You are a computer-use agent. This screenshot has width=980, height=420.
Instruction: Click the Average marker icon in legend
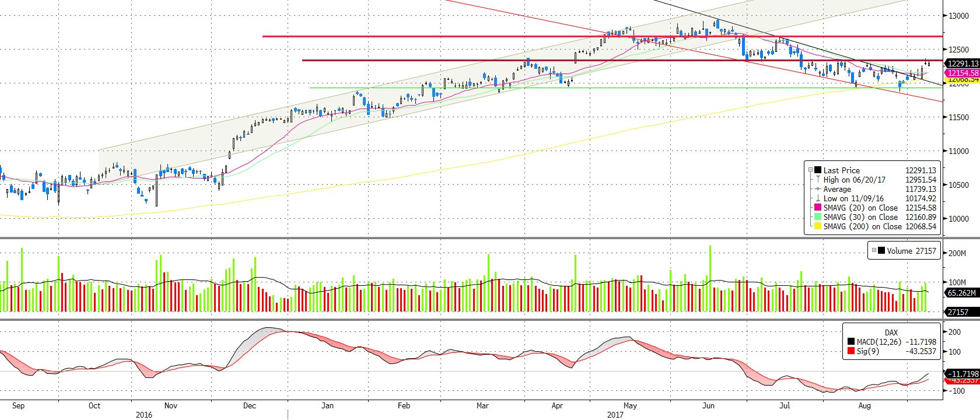click(x=818, y=189)
